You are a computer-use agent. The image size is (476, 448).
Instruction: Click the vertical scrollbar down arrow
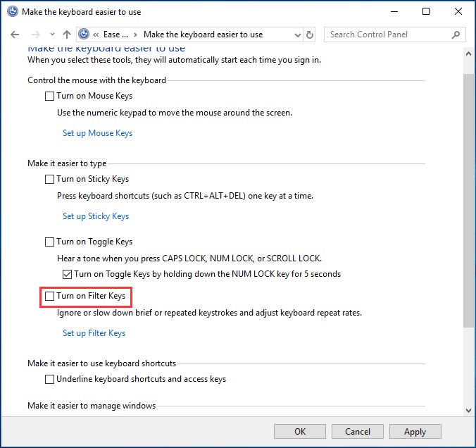coord(469,409)
